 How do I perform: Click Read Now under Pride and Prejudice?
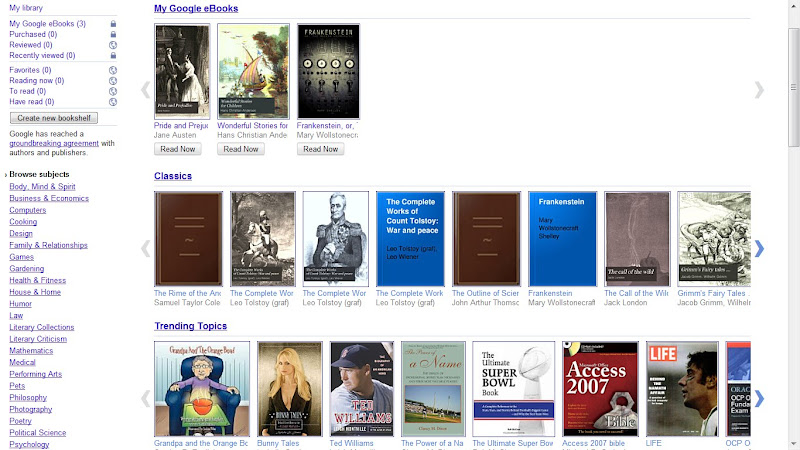[x=178, y=149]
